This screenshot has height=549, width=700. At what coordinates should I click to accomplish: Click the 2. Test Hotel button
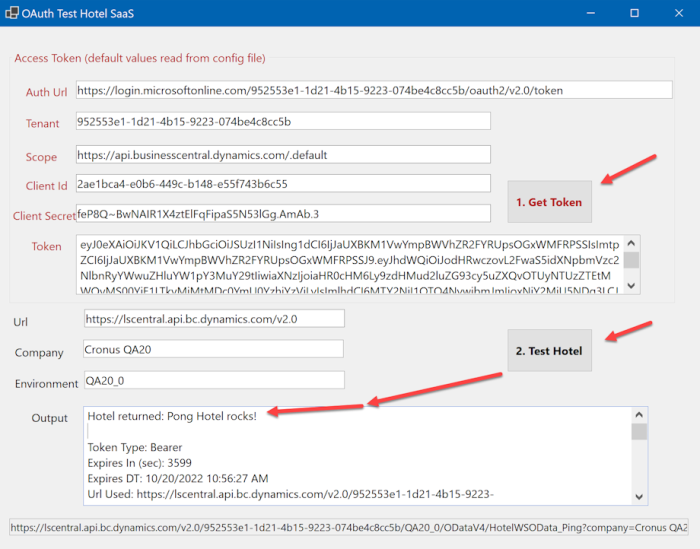coord(550,350)
